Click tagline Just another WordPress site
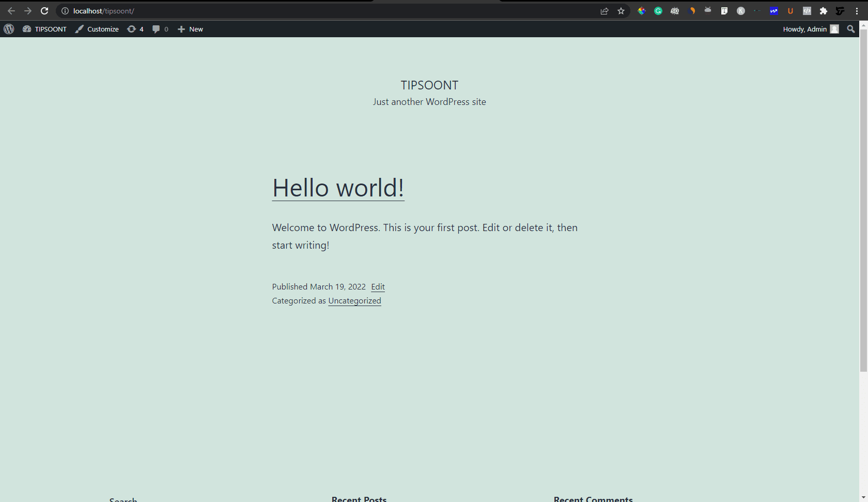 coord(429,102)
